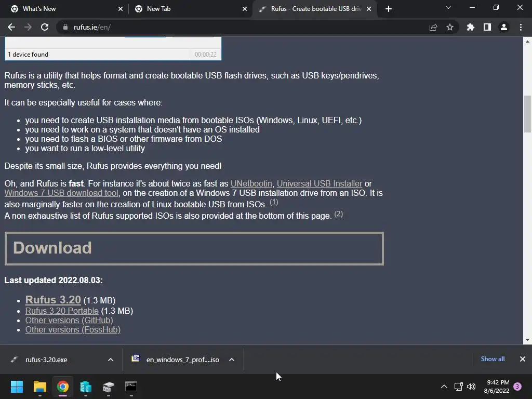532x399 pixels.
Task: Open Other versions (FossHub) link
Action: point(73,330)
